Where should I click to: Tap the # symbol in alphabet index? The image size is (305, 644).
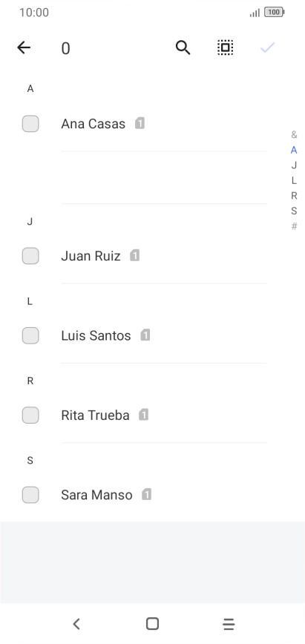tap(294, 226)
